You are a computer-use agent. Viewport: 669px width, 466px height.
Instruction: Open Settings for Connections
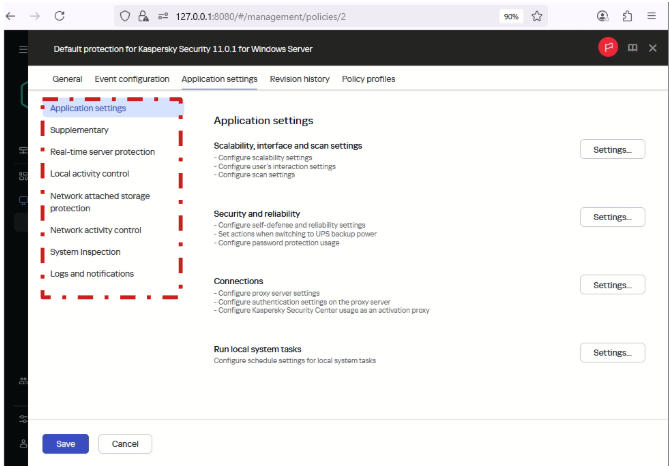tap(612, 285)
